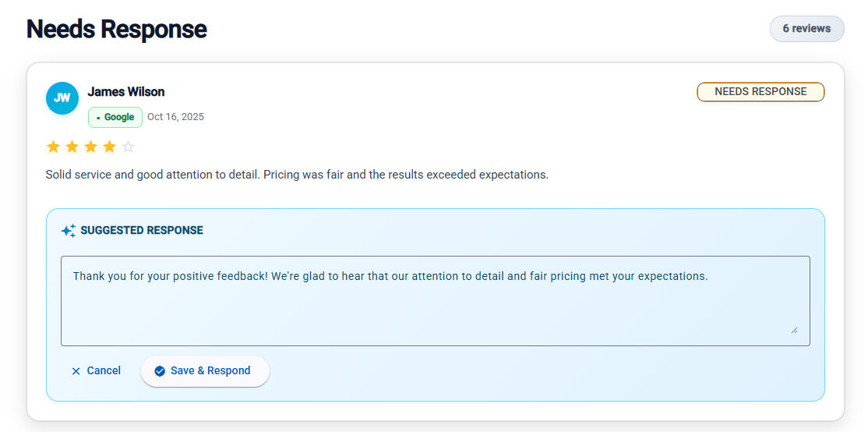The width and height of the screenshot is (868, 432).
Task: Click the fourth gold rating star
Action: point(109,147)
